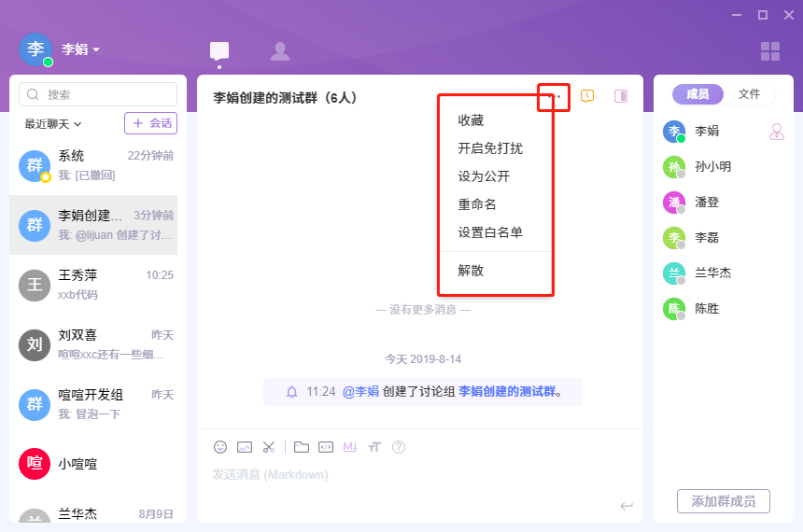The image size is (803, 532).
Task: Click the 搜索 search field
Action: (98, 94)
